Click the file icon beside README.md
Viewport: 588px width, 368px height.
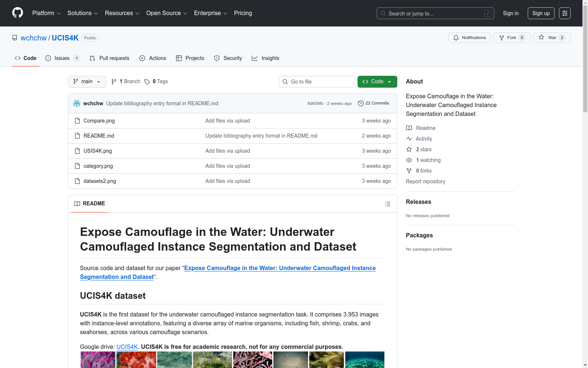pyautogui.click(x=77, y=136)
